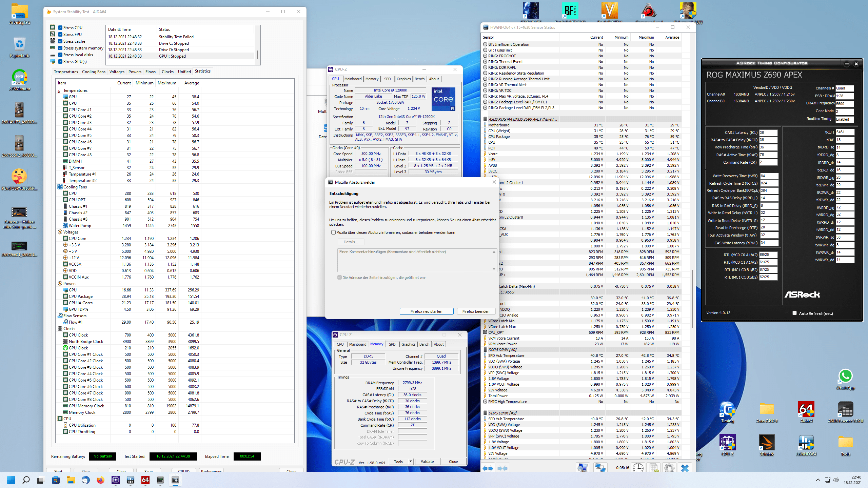Open Thunderbird from the taskbar
Viewport: 868px width, 488px height.
[86, 480]
